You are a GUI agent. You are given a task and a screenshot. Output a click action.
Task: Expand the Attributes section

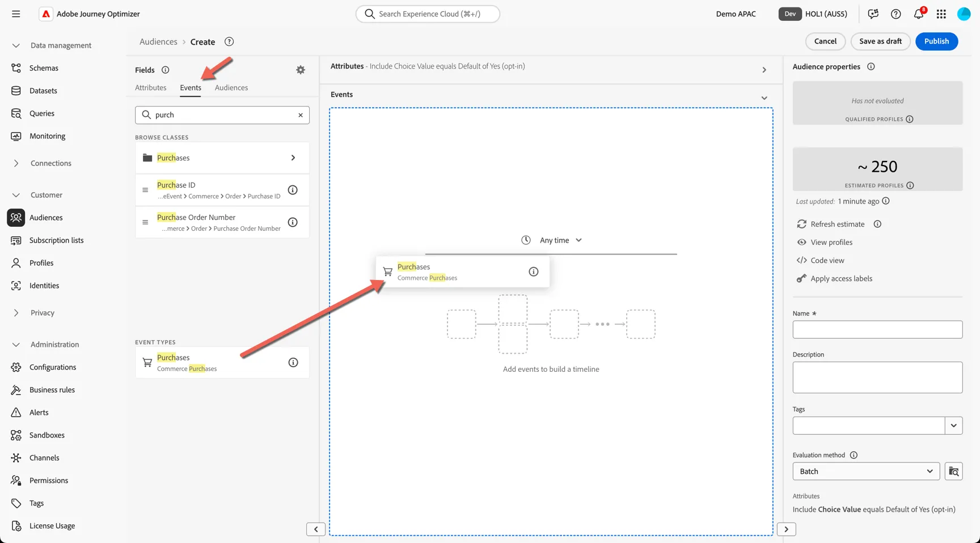coord(764,70)
